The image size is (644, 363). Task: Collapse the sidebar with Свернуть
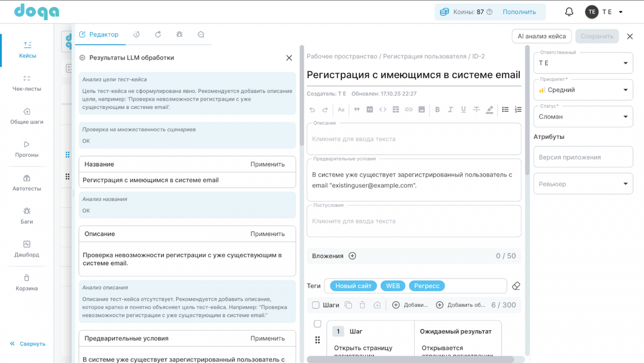click(28, 344)
